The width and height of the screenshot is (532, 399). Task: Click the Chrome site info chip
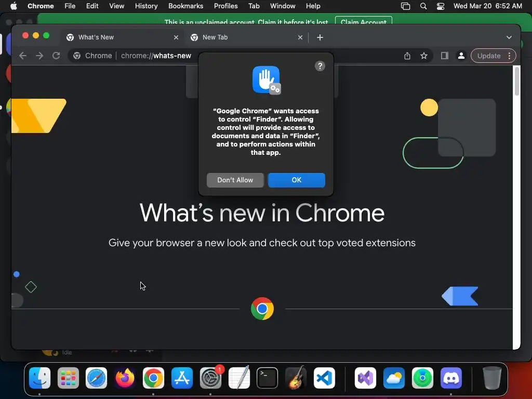[92, 56]
